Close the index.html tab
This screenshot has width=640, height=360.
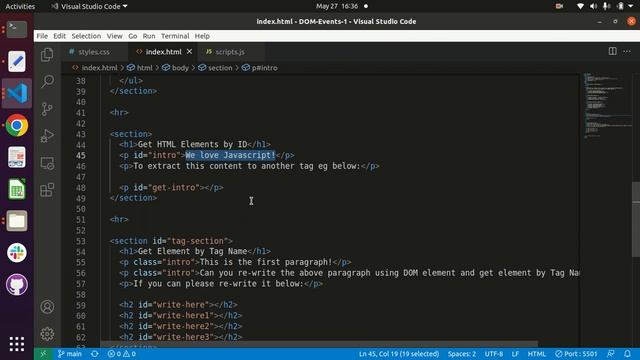click(189, 52)
